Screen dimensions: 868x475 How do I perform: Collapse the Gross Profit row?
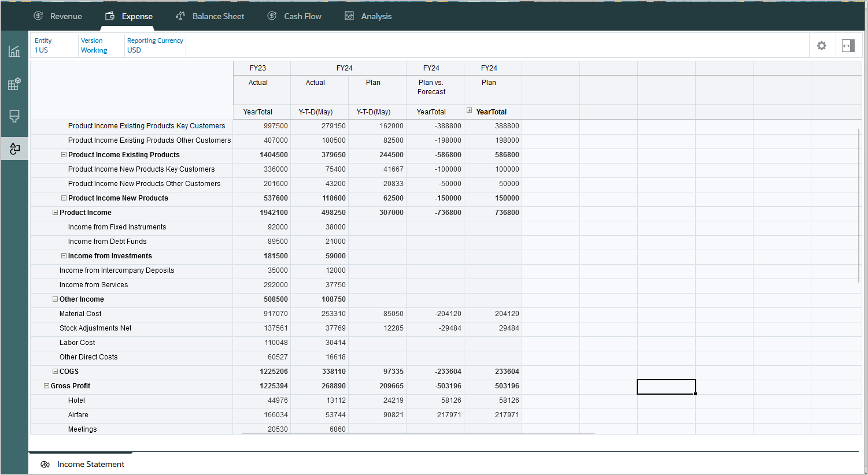coord(47,386)
